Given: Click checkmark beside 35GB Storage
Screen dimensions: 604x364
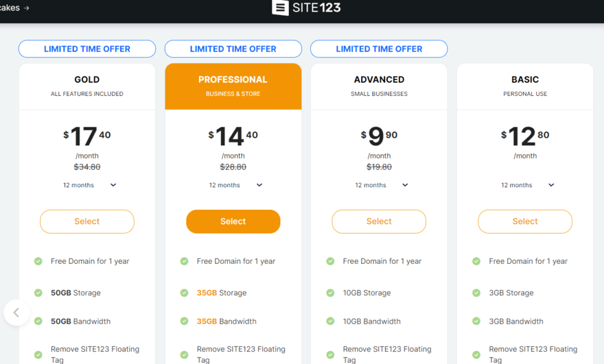Looking at the screenshot, I should click(184, 293).
